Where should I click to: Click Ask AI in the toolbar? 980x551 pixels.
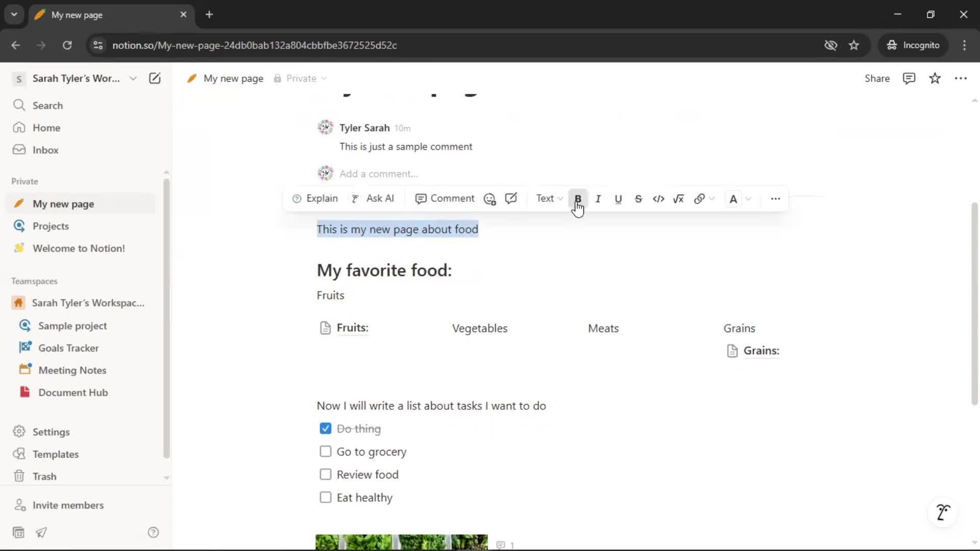click(x=373, y=198)
